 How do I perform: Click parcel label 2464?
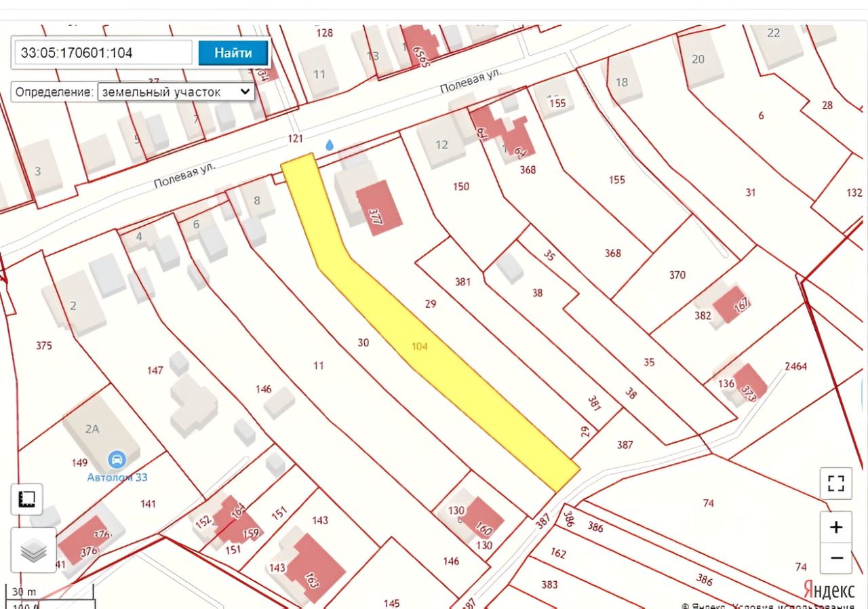tap(795, 366)
